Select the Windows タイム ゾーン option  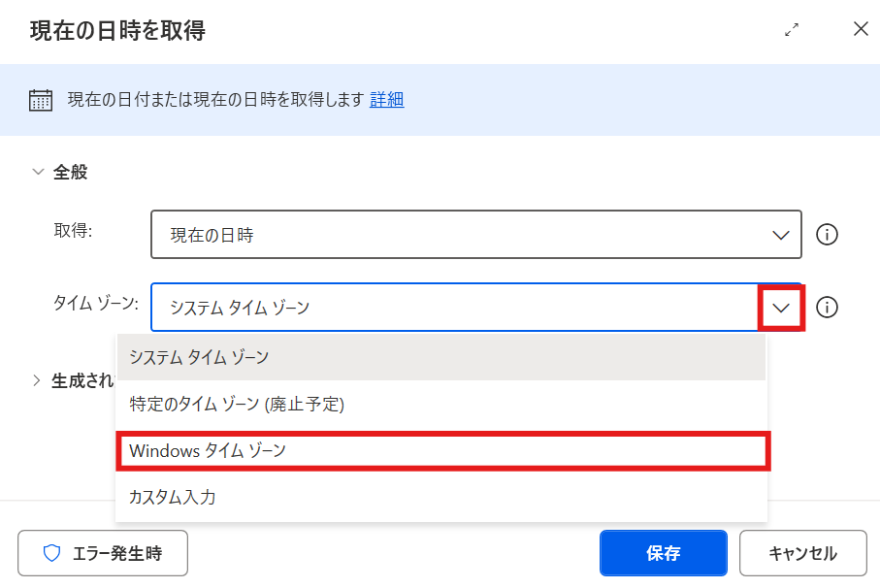coord(440,450)
